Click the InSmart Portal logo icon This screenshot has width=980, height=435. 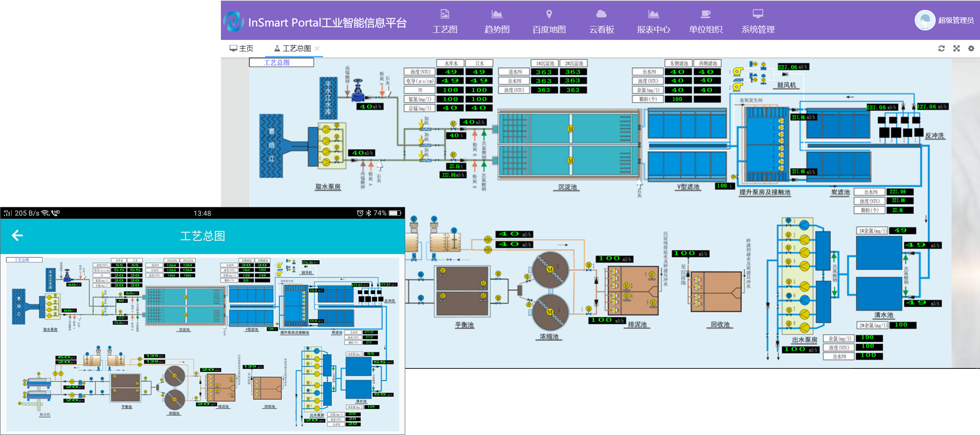233,21
